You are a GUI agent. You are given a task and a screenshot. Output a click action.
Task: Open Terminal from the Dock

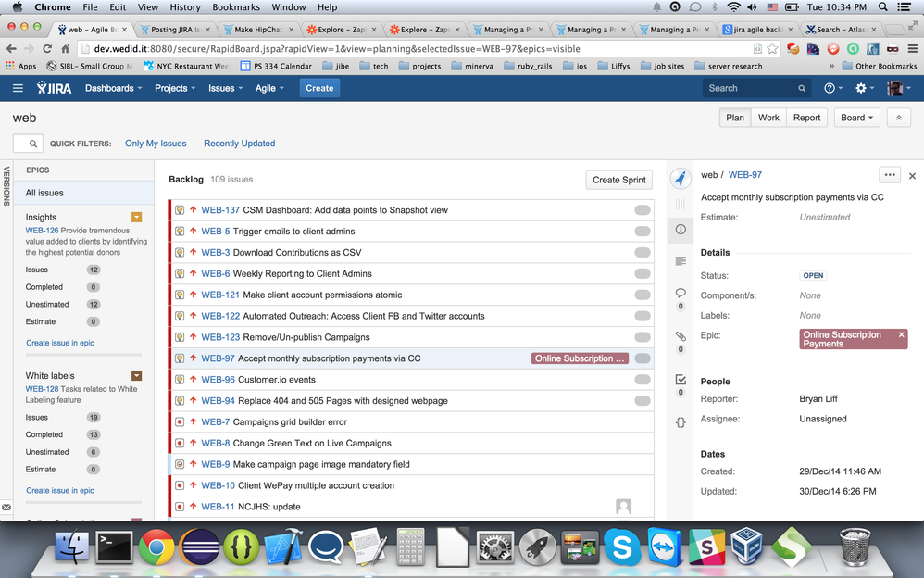[x=114, y=547]
